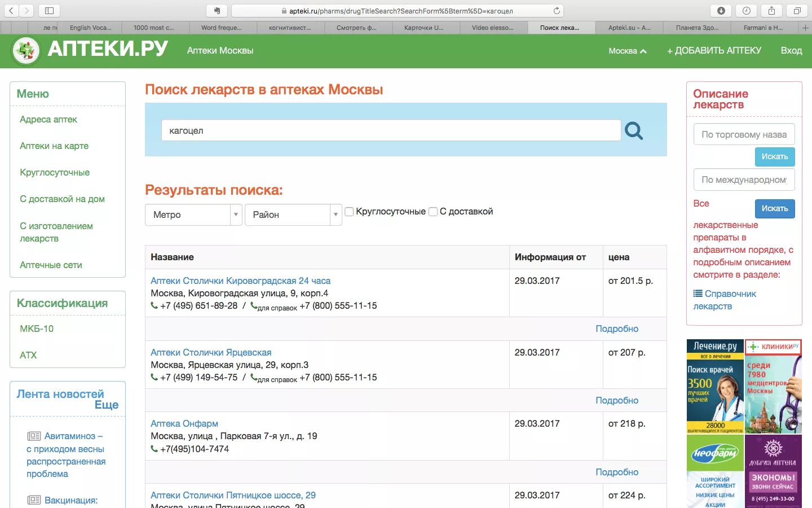This screenshot has height=508, width=812.
Task: Click the Safari share icon
Action: click(x=772, y=11)
